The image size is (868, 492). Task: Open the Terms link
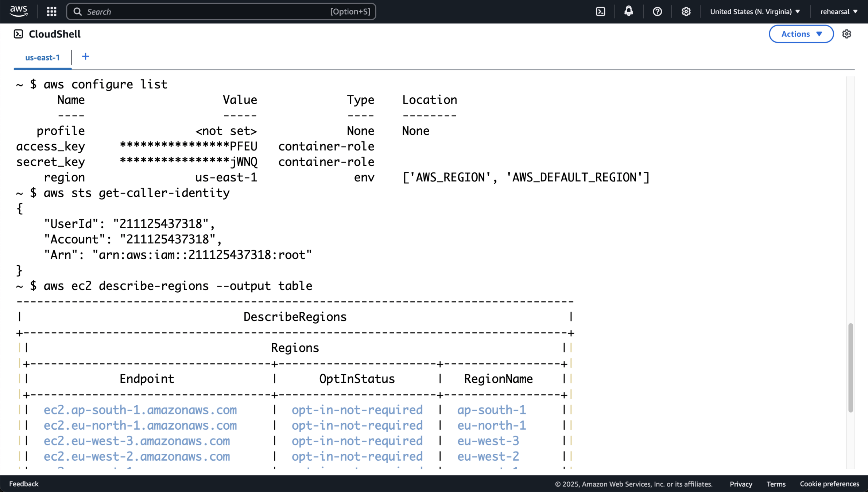[776, 484]
